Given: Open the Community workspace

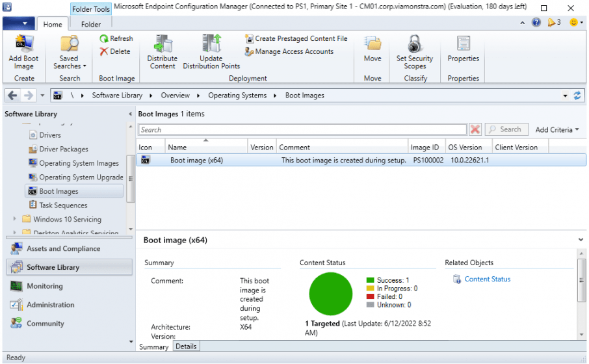Looking at the screenshot, I should 70,324.
